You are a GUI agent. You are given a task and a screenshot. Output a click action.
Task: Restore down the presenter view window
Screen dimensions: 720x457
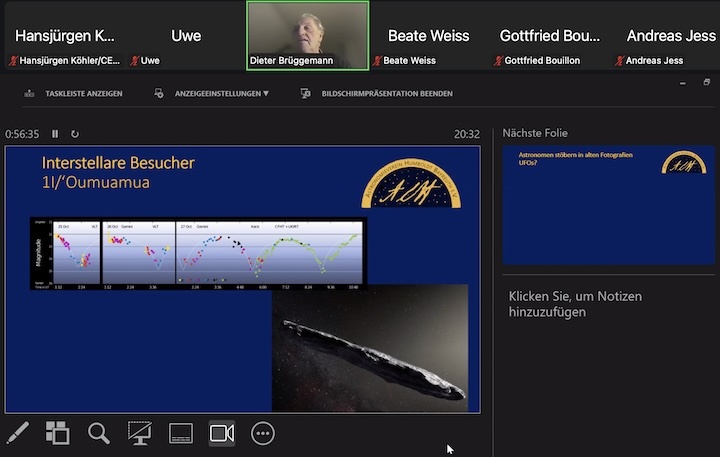(x=706, y=84)
